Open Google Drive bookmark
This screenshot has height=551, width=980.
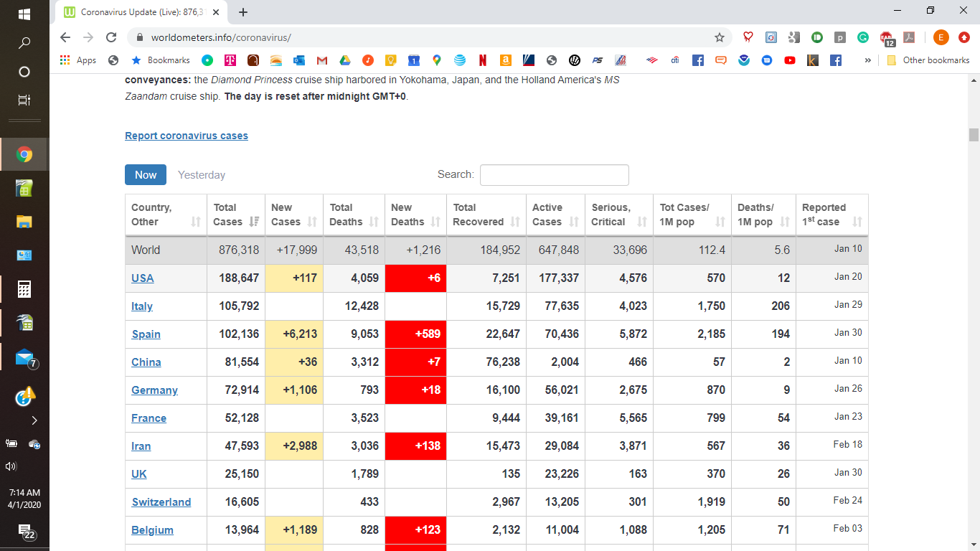[x=345, y=60]
